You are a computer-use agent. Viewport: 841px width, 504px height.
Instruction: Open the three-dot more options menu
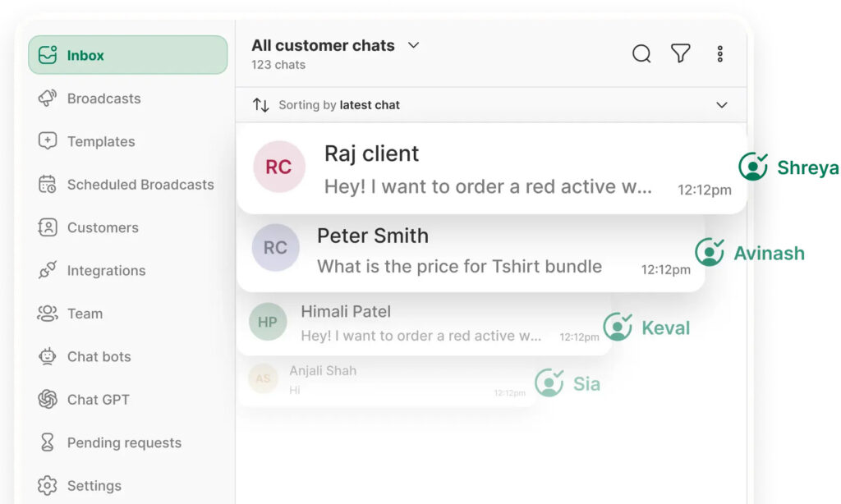tap(719, 54)
